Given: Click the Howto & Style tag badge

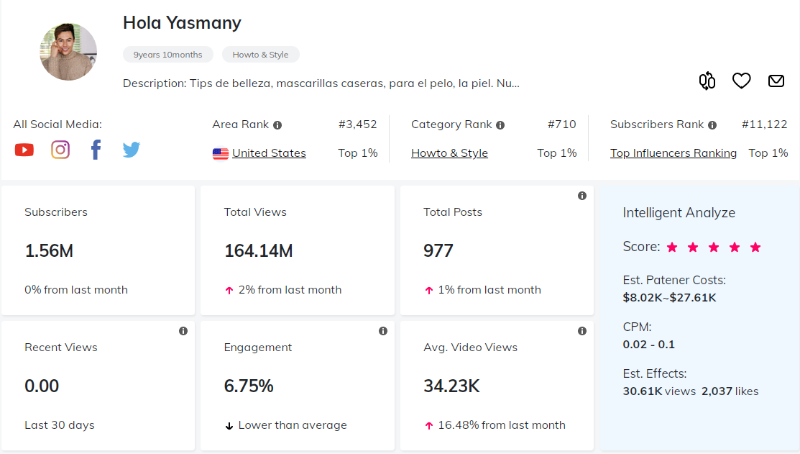Looking at the screenshot, I should click(260, 55).
